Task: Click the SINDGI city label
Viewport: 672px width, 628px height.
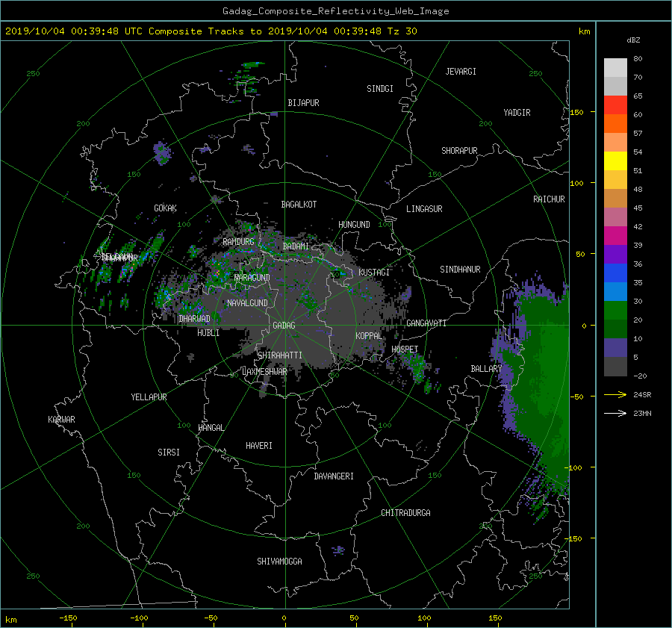Action: tap(380, 89)
